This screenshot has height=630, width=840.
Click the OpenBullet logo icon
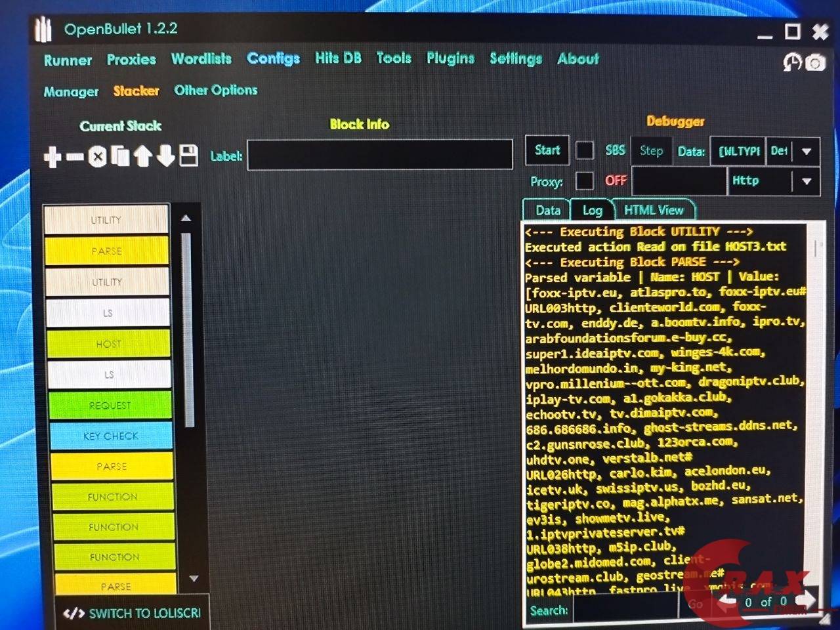pos(44,30)
